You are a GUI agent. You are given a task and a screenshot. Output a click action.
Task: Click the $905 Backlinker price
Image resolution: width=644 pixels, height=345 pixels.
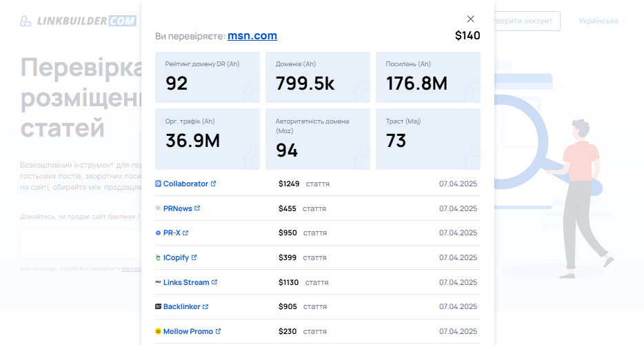[x=288, y=307]
